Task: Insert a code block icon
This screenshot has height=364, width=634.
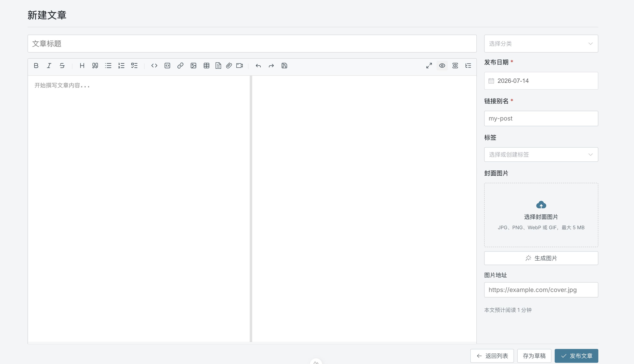Action: (167, 66)
